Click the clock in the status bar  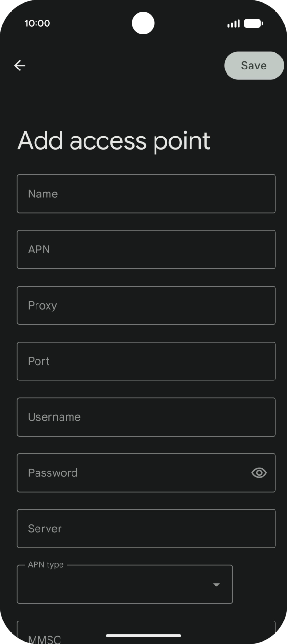(x=37, y=23)
